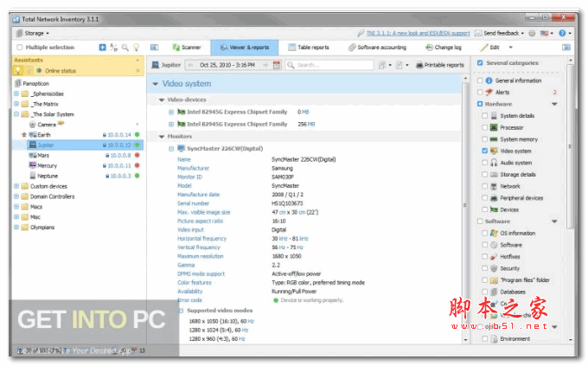Viewport: 588px width, 366px height.
Task: Check the Alerts category
Action: point(480,92)
